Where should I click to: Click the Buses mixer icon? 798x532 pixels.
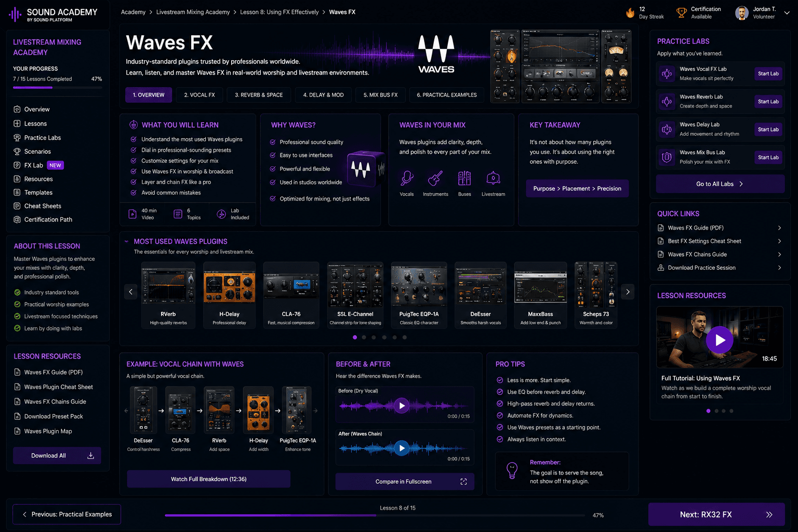click(x=464, y=179)
